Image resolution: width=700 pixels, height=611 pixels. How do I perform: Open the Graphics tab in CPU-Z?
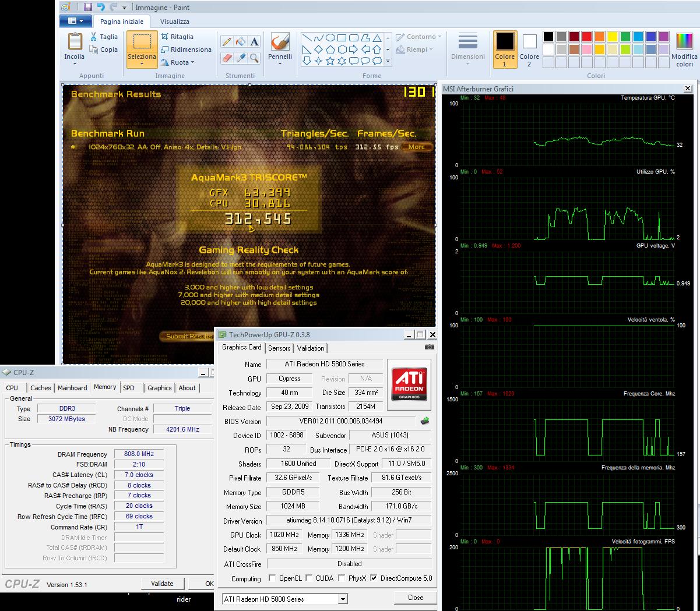tap(160, 388)
